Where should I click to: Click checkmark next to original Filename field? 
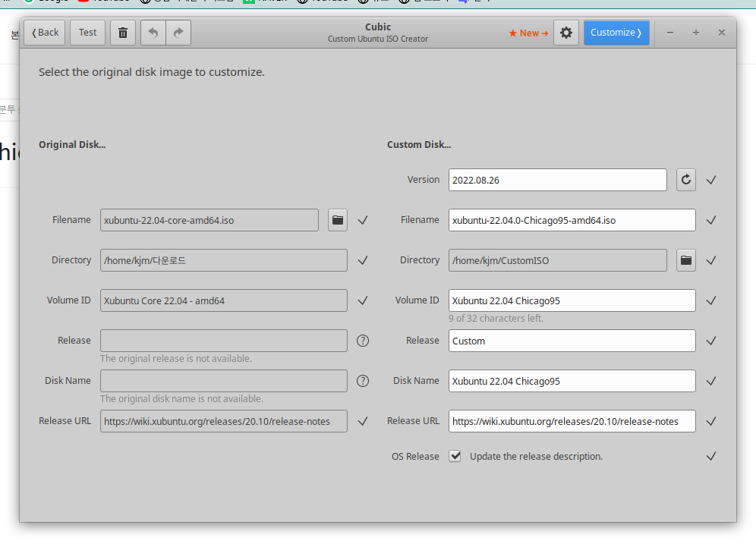pos(363,220)
